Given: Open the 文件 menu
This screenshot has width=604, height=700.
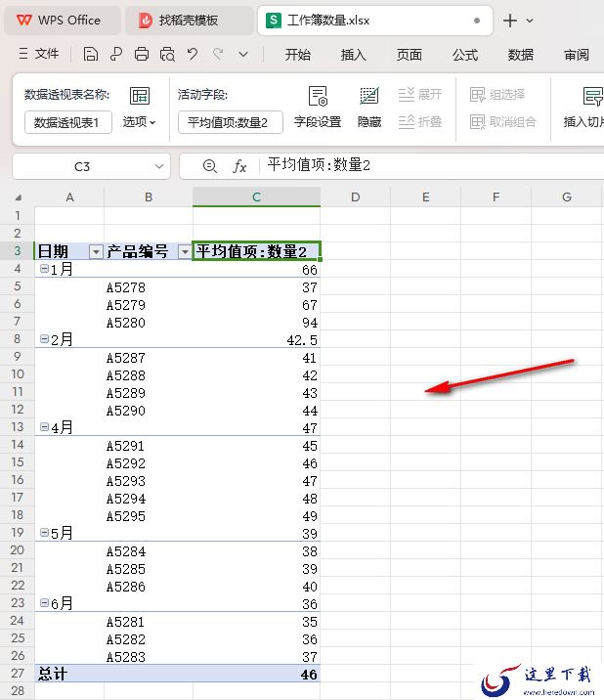Looking at the screenshot, I should point(39,54).
